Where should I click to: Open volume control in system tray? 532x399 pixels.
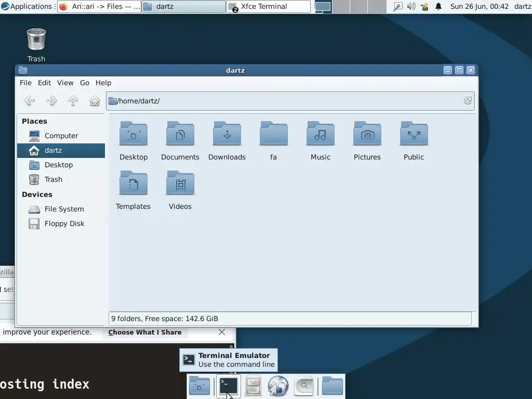[411, 6]
